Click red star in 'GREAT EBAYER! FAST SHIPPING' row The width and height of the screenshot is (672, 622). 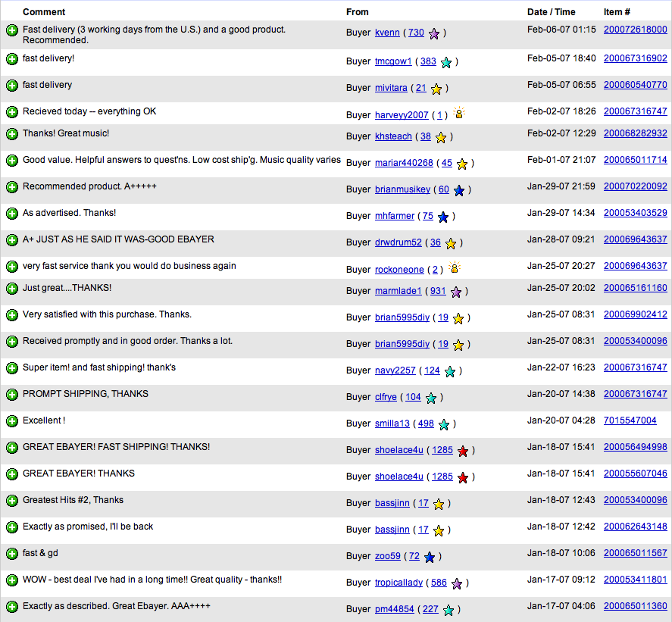[x=463, y=451]
